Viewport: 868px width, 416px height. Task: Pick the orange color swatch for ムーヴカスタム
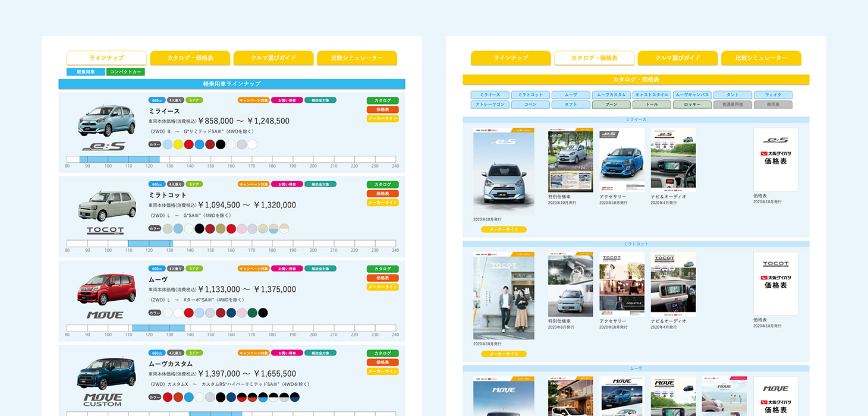(178, 397)
